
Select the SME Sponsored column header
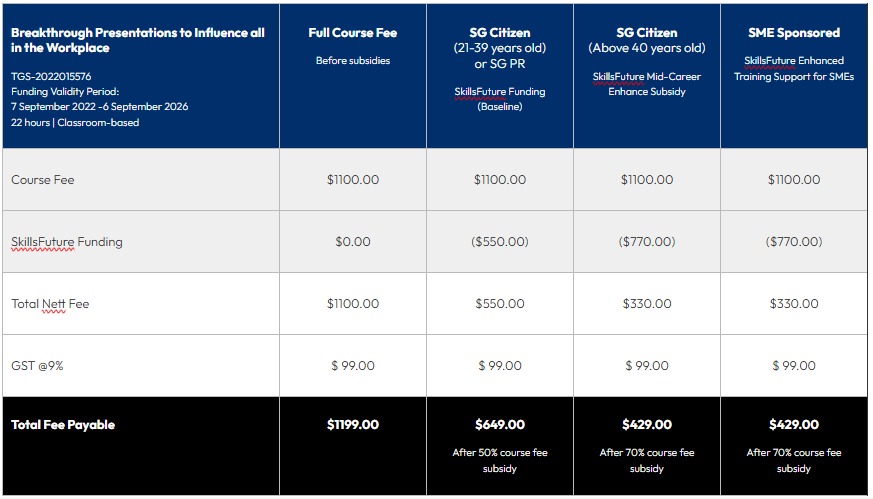pyautogui.click(x=794, y=33)
